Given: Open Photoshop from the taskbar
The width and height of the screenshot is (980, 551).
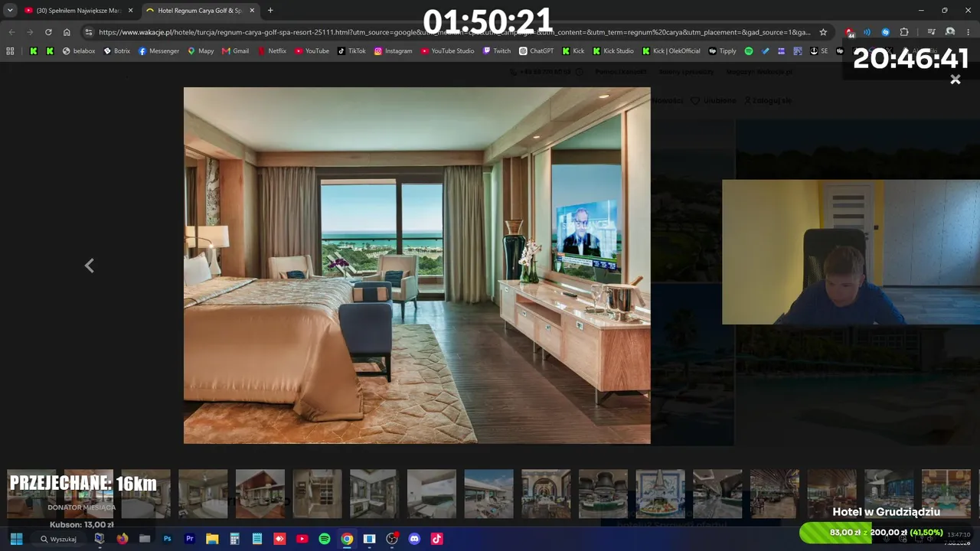Looking at the screenshot, I should point(167,539).
